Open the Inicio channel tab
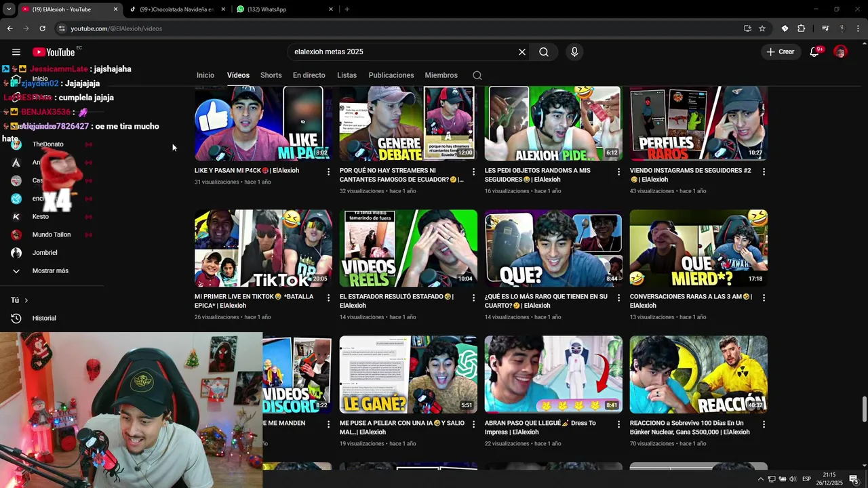This screenshot has width=868, height=488. click(205, 75)
